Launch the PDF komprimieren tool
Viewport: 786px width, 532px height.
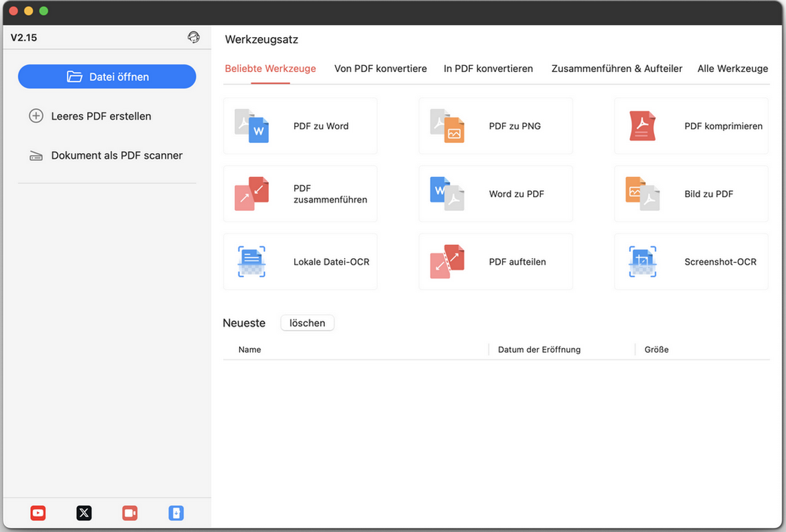[690, 126]
